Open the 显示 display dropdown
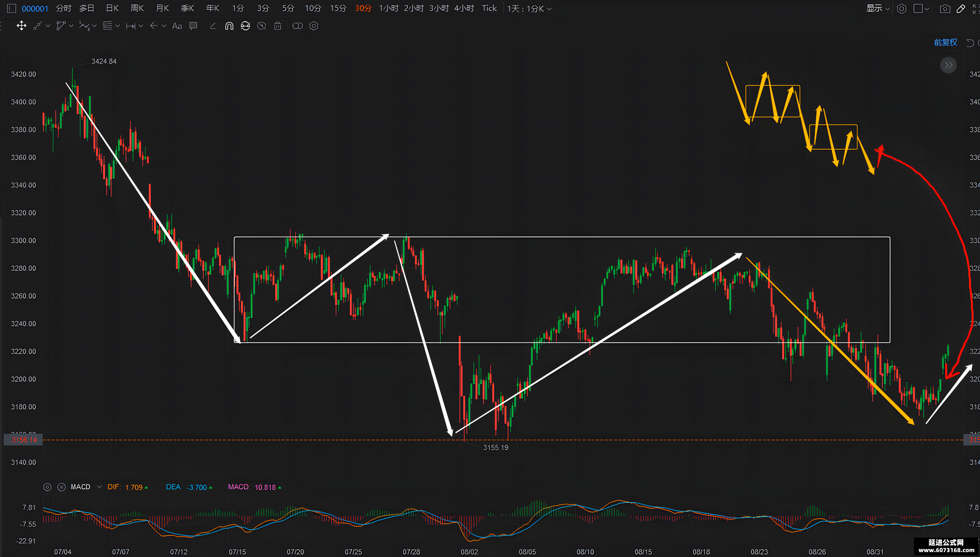Viewport: 980px width, 557px height. 878,8
